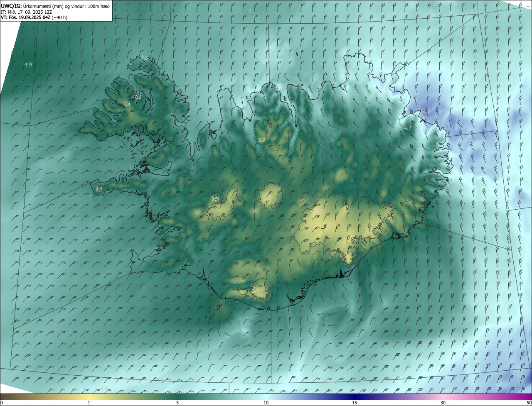Click the 7.1 value at the top edge
532x406 pixels.
tap(252, 12)
